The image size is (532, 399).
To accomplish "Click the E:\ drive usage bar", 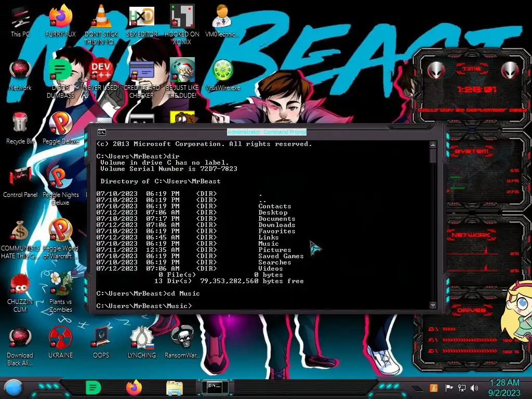I will click(x=470, y=351).
